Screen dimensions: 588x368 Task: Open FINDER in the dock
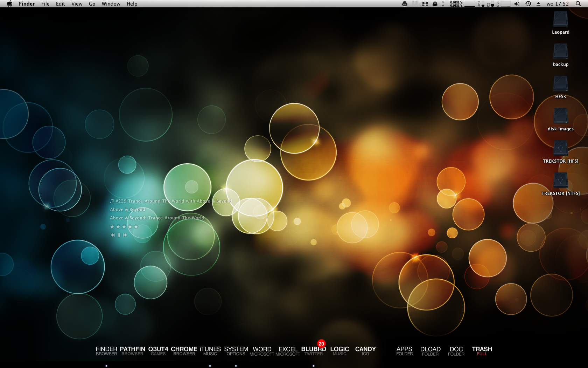pos(106,351)
